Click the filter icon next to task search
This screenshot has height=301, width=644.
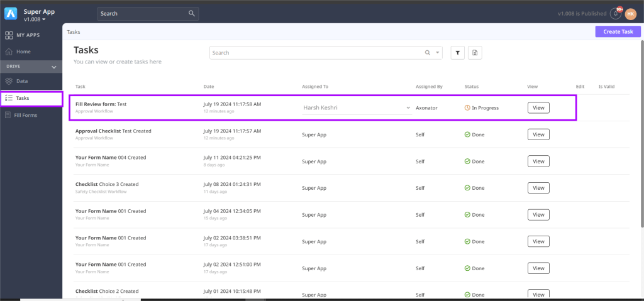(x=457, y=53)
